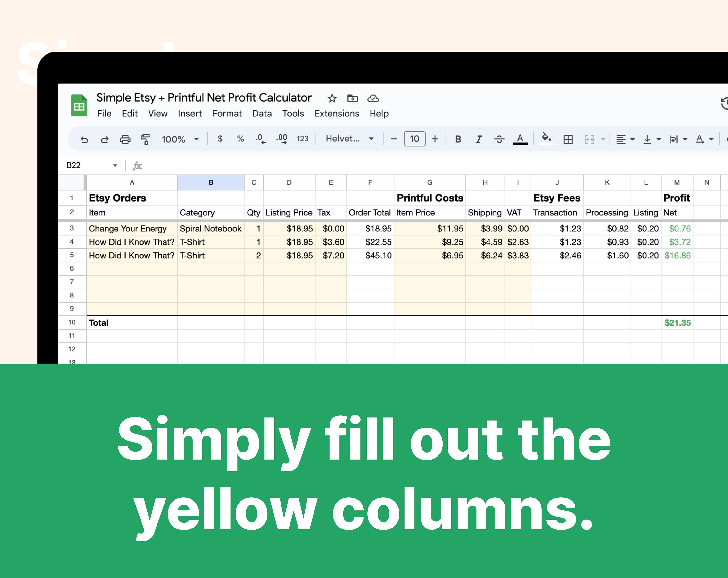The width and height of the screenshot is (728, 578).
Task: Increase decimal places icon
Action: pyautogui.click(x=281, y=139)
